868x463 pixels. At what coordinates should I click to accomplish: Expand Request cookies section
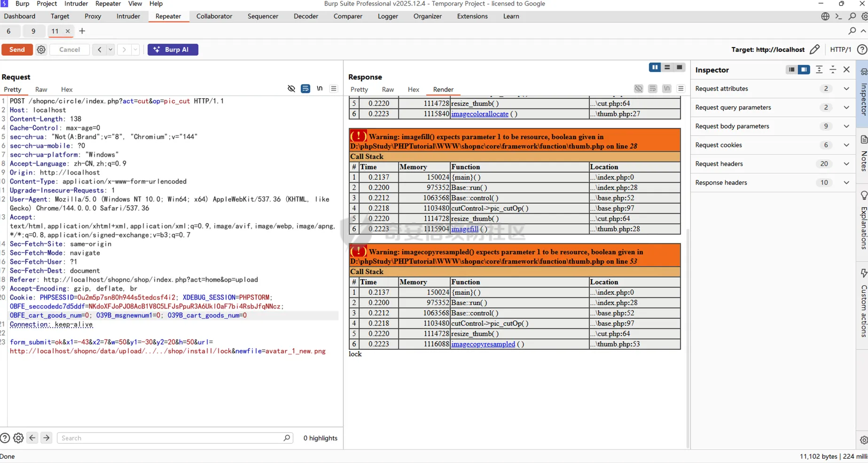pos(846,145)
